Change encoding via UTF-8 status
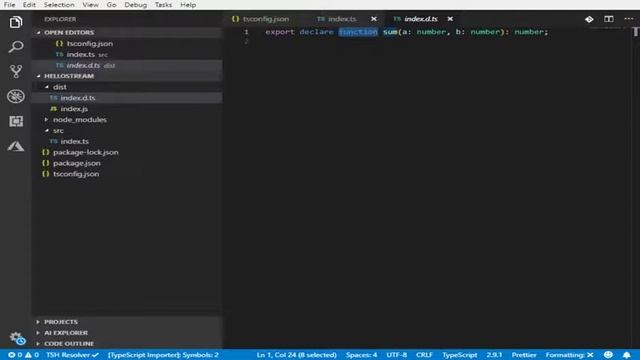 point(397,355)
